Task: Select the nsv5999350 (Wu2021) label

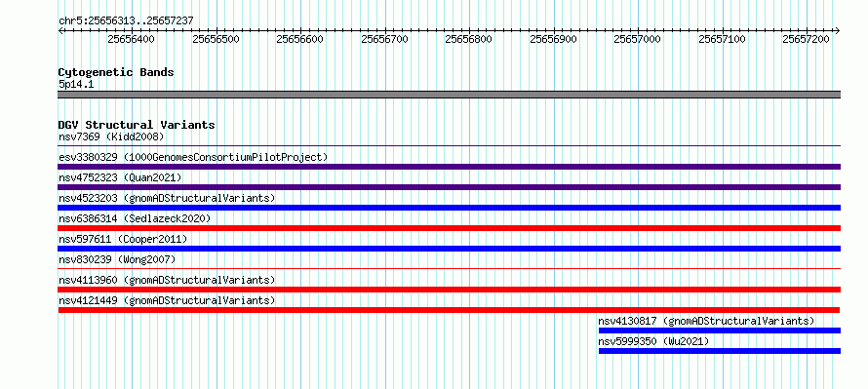Action: (x=653, y=341)
